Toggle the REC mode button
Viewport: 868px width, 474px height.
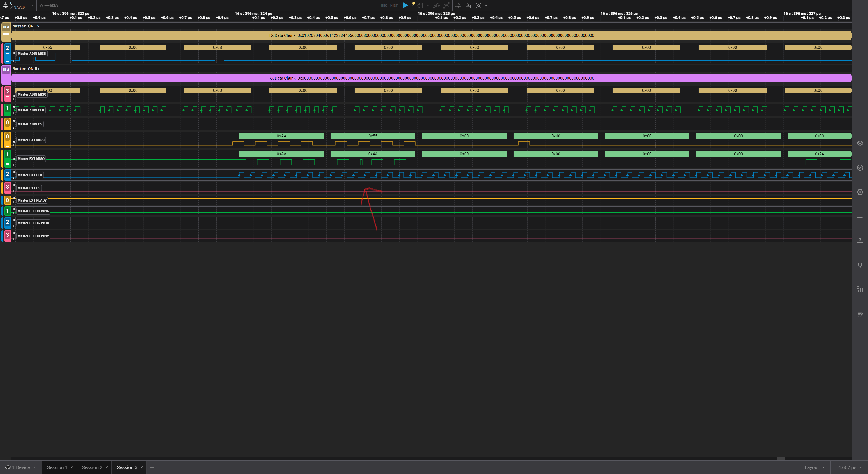[384, 5]
